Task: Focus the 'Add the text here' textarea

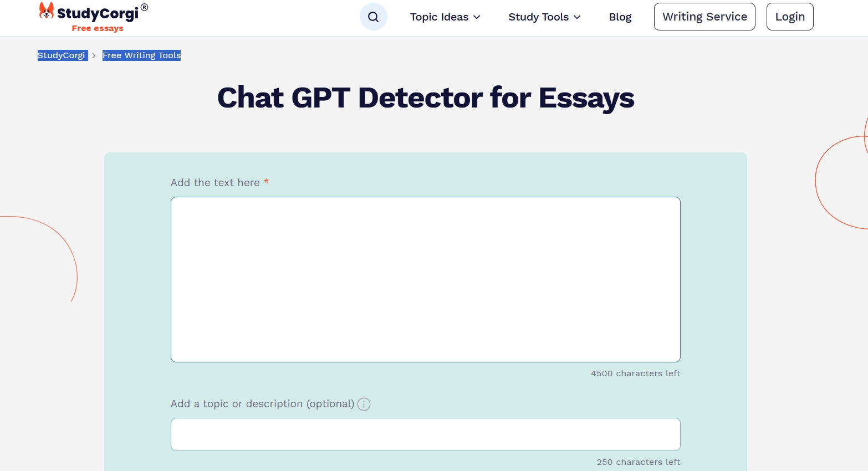Action: click(426, 280)
